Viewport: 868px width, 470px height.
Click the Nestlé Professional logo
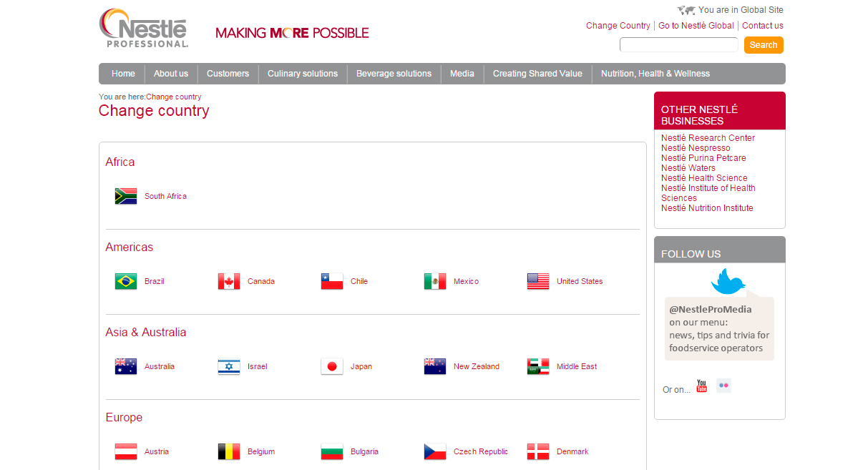[144, 28]
